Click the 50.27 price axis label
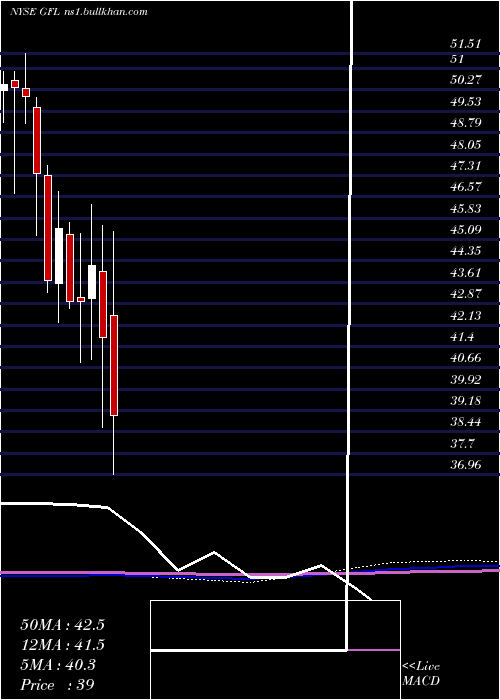Image resolution: width=500 pixels, height=700 pixels. coord(467,80)
